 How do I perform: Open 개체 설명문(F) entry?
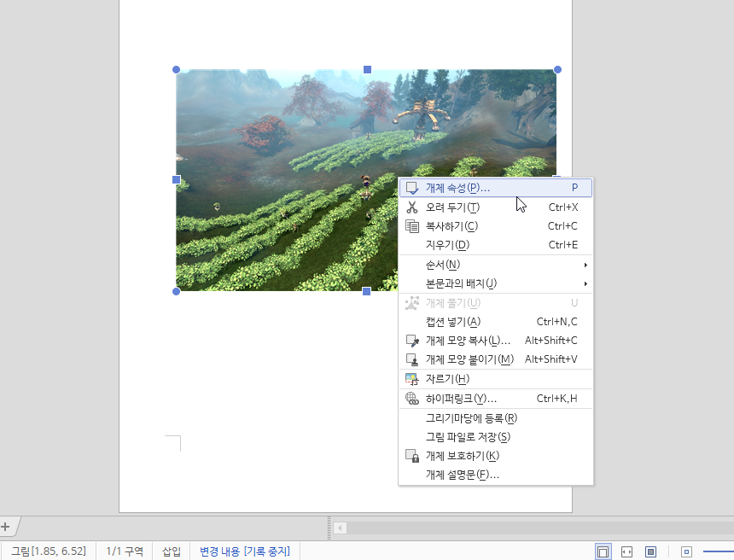[x=496, y=475]
